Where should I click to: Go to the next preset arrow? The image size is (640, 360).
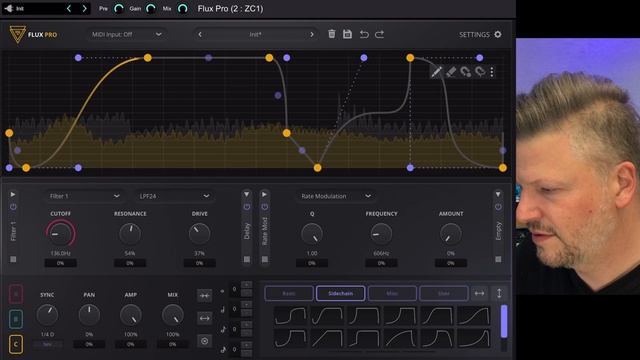(x=312, y=34)
